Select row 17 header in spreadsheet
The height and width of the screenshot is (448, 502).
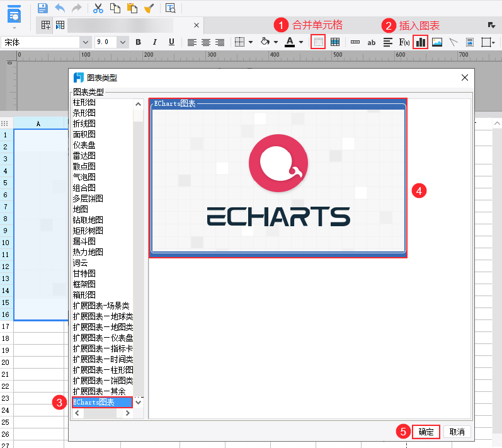6,326
